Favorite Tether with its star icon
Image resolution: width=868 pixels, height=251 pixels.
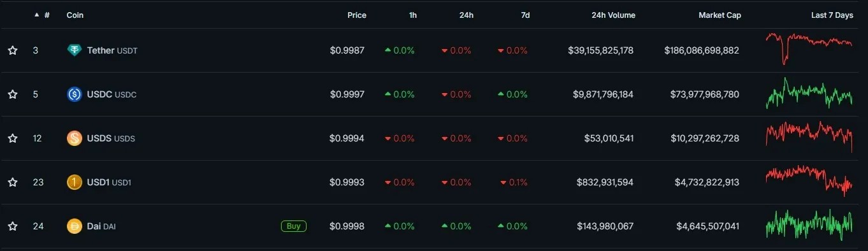[13, 50]
